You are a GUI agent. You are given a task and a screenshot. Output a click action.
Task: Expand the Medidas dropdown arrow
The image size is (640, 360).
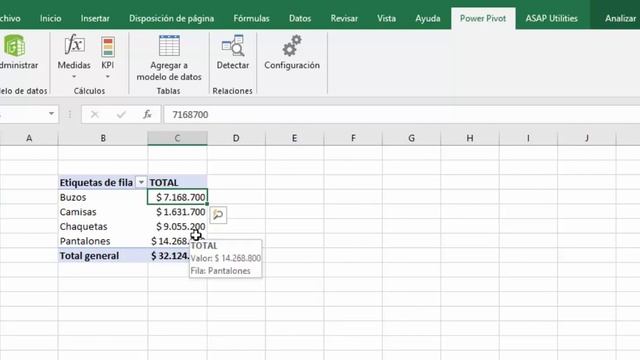(x=74, y=77)
